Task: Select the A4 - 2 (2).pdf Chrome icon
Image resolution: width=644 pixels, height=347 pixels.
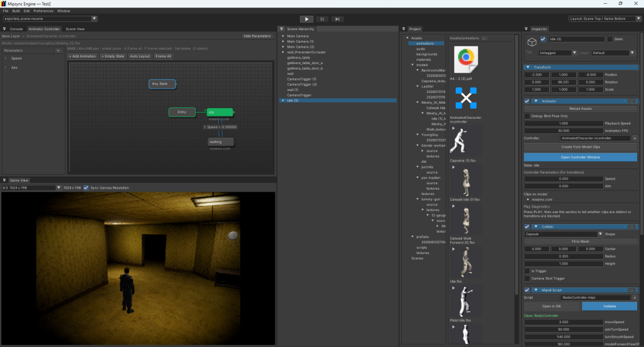Action: point(466,59)
